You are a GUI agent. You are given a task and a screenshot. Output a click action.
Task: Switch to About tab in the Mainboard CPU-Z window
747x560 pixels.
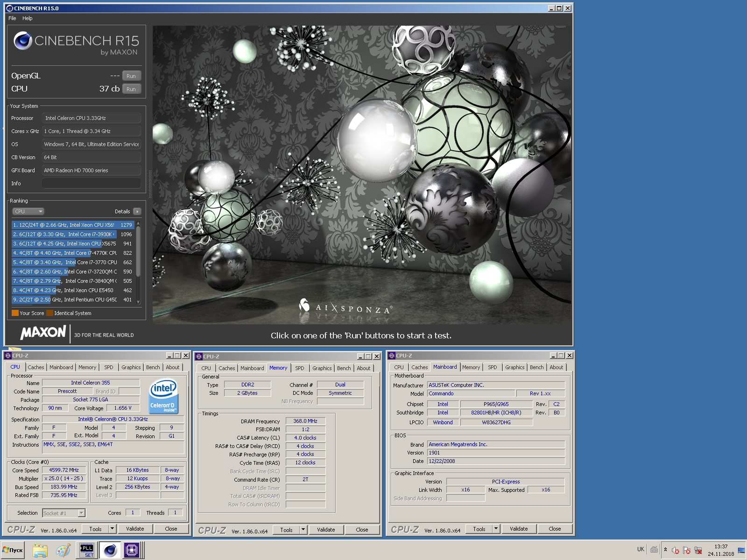click(557, 367)
